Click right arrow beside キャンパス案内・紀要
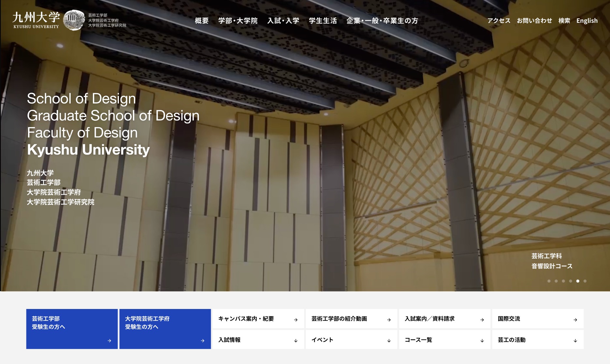610x364 pixels. pos(296,320)
